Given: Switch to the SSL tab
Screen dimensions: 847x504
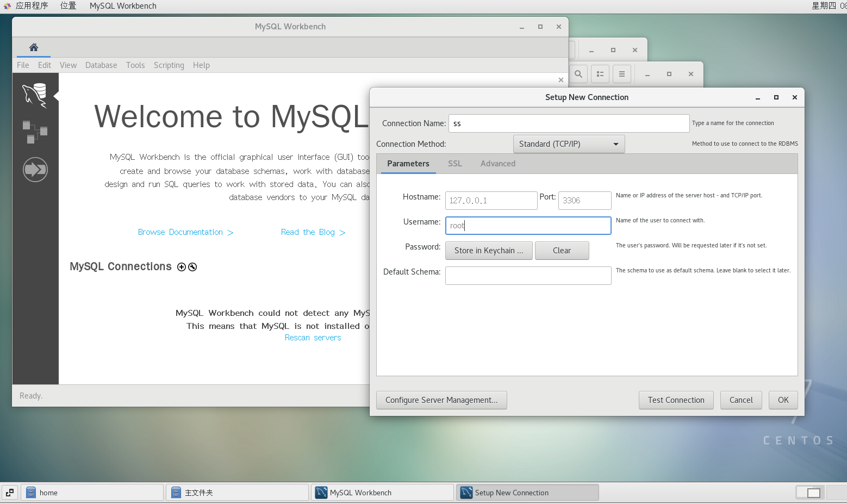Looking at the screenshot, I should (454, 163).
